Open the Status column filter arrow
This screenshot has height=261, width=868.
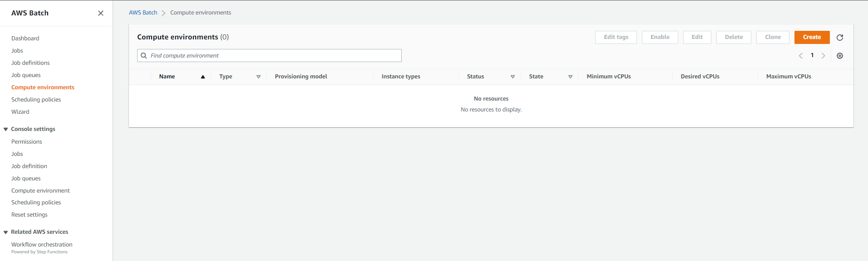[x=513, y=77]
